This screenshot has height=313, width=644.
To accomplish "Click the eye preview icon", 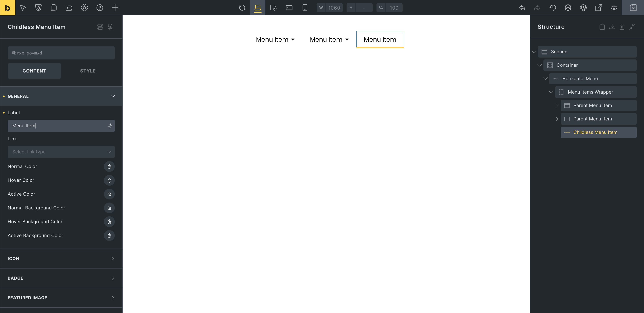I will 614,7.
